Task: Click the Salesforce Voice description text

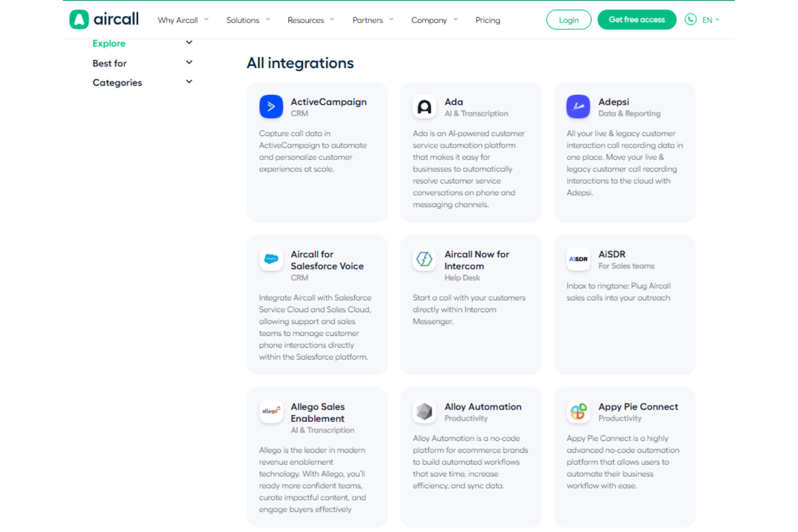Action: coord(315,328)
